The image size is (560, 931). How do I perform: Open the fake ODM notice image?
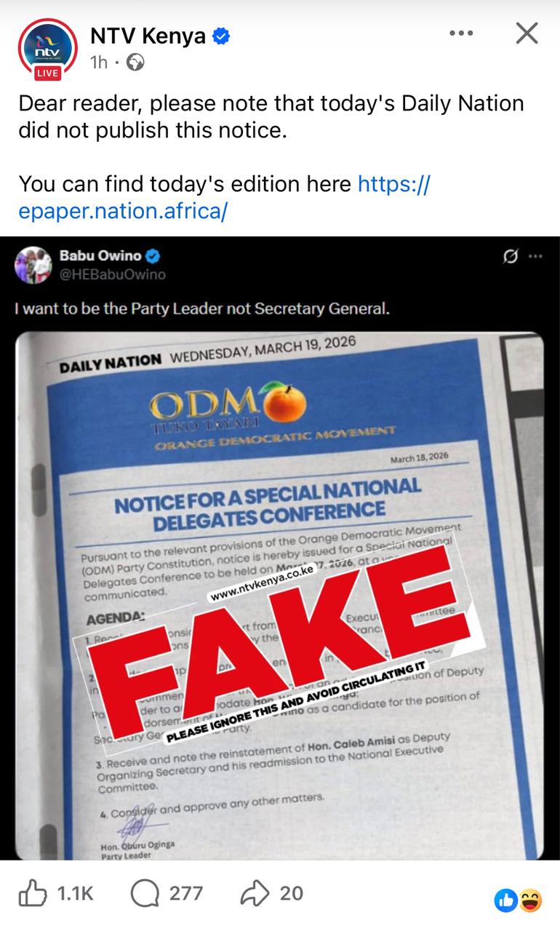279,596
